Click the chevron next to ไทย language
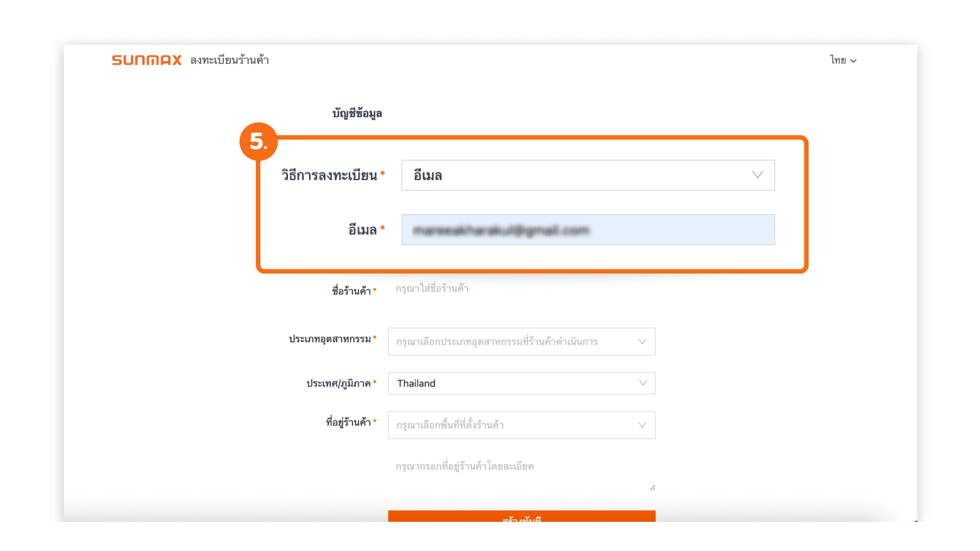Image resolution: width=980 pixels, height=551 pixels. point(853,61)
